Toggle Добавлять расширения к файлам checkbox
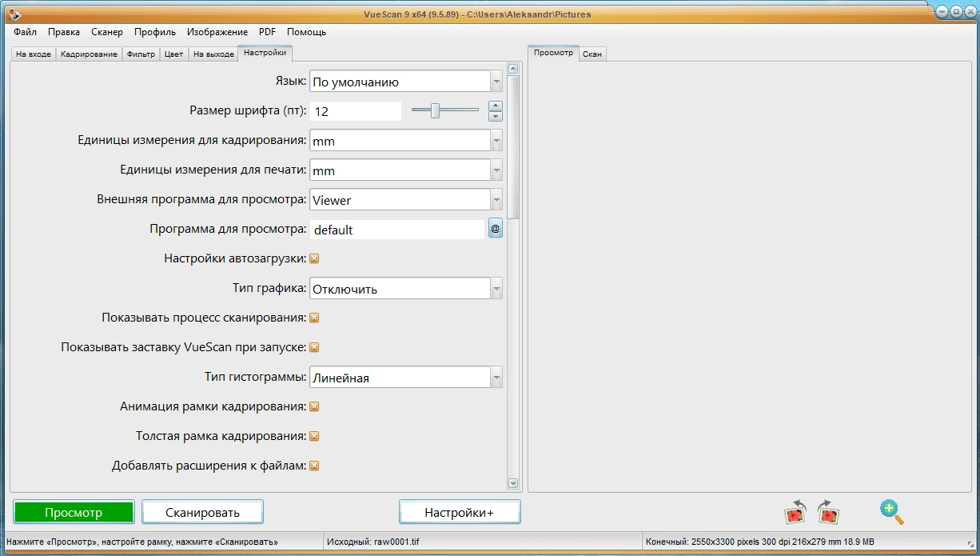 314,466
